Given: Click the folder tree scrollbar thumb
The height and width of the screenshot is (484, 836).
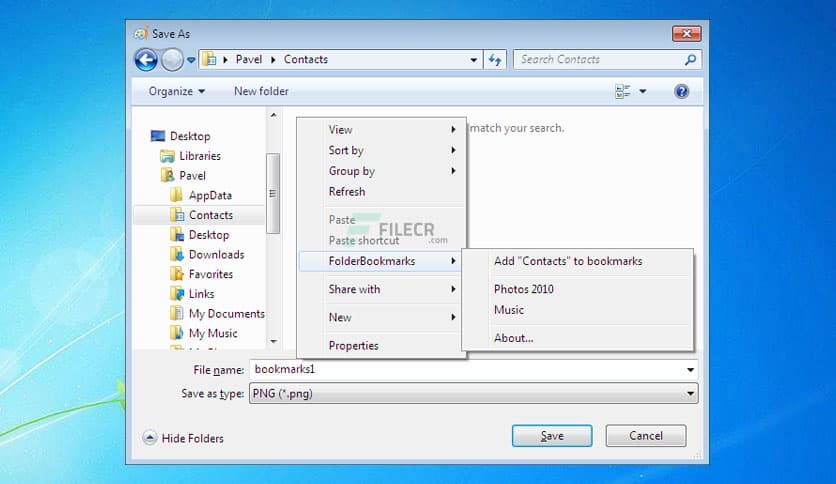Looking at the screenshot, I should point(273,193).
